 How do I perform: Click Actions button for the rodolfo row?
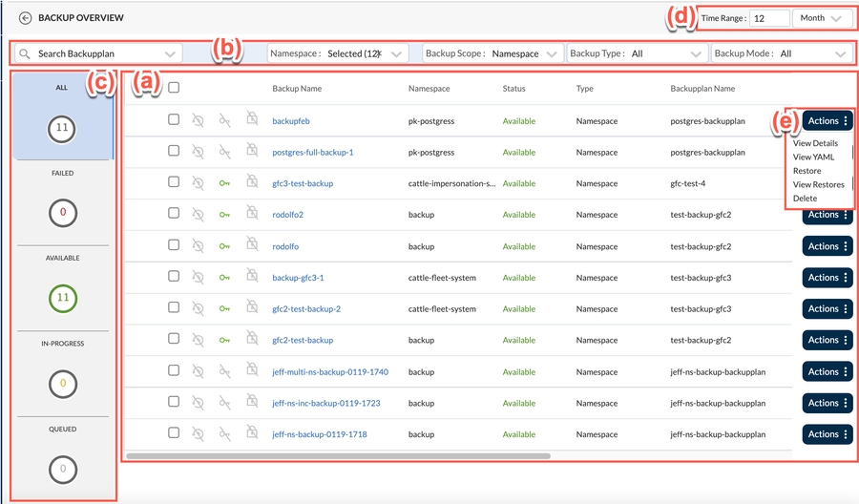[828, 246]
